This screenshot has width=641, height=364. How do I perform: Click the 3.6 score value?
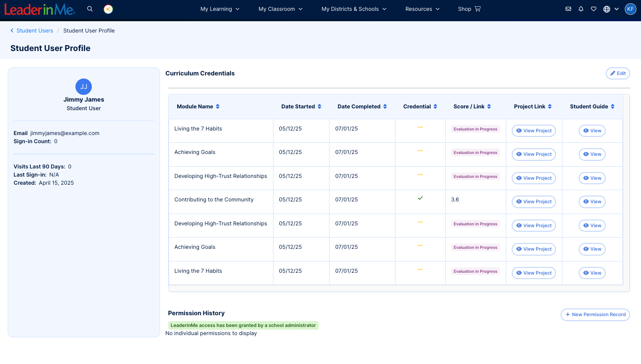pos(455,200)
